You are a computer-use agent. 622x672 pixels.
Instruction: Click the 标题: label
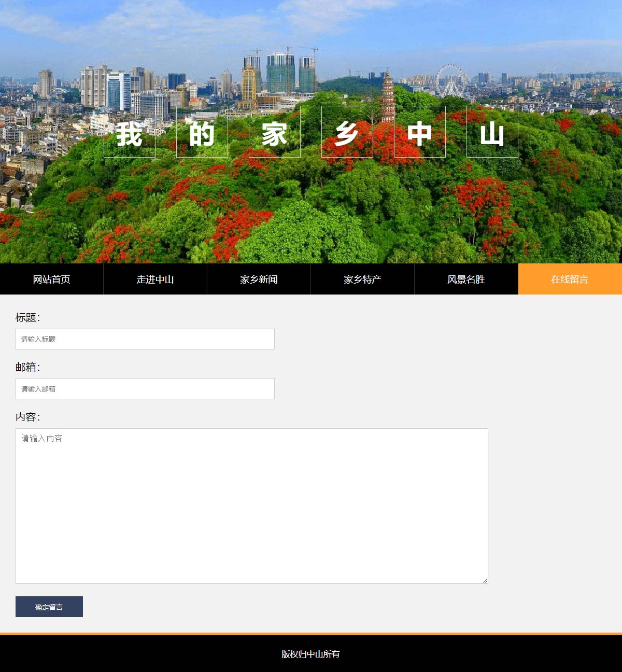(28, 317)
